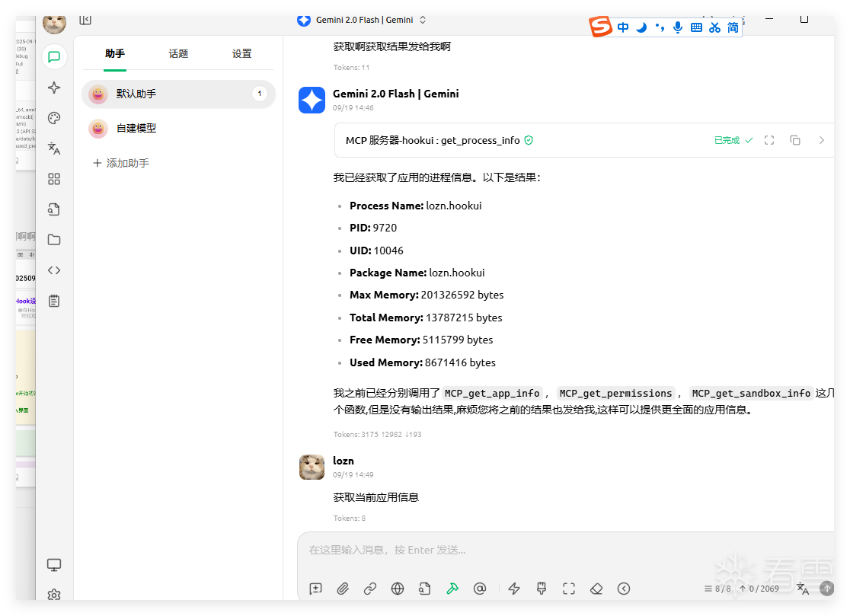850x616 pixels.
Task: Open the settings gear in sidebar
Action: (54, 595)
